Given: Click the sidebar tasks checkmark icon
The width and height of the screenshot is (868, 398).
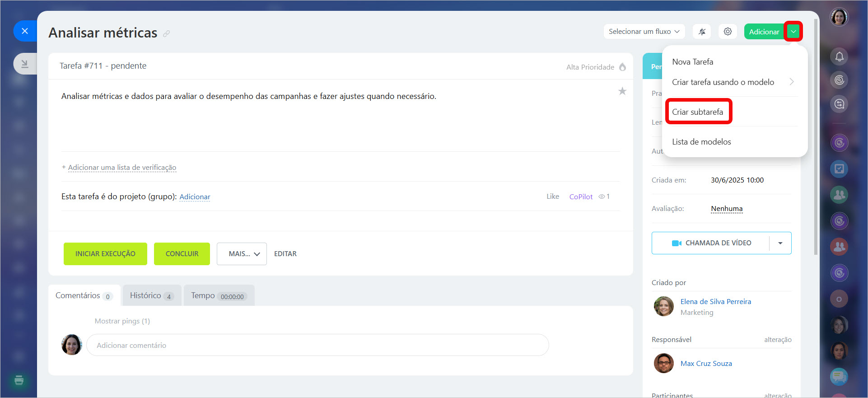Looking at the screenshot, I should (x=839, y=169).
